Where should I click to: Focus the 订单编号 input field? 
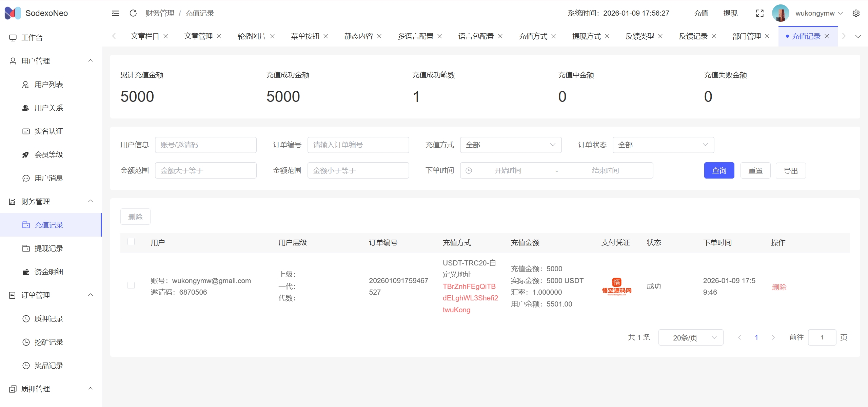pyautogui.click(x=358, y=145)
